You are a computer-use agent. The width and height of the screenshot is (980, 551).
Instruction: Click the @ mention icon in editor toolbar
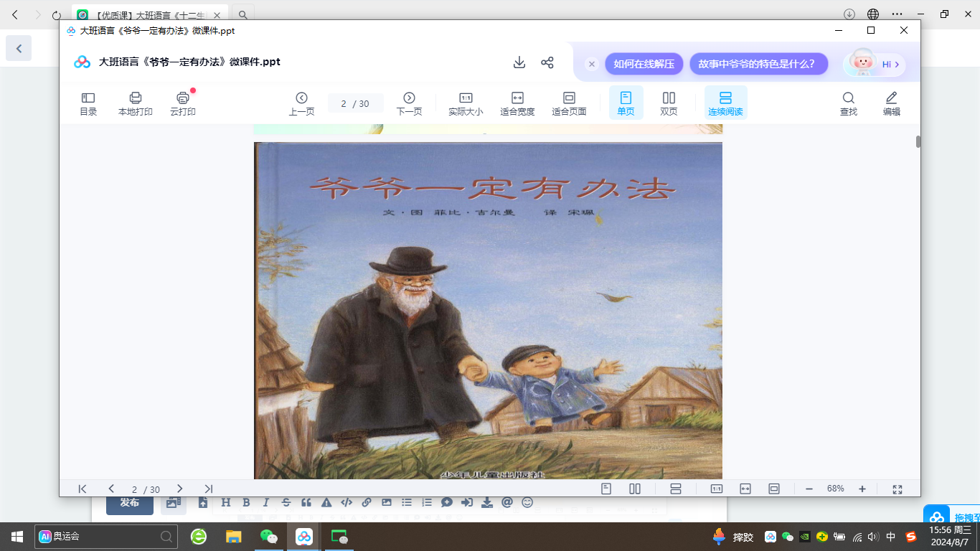(507, 503)
